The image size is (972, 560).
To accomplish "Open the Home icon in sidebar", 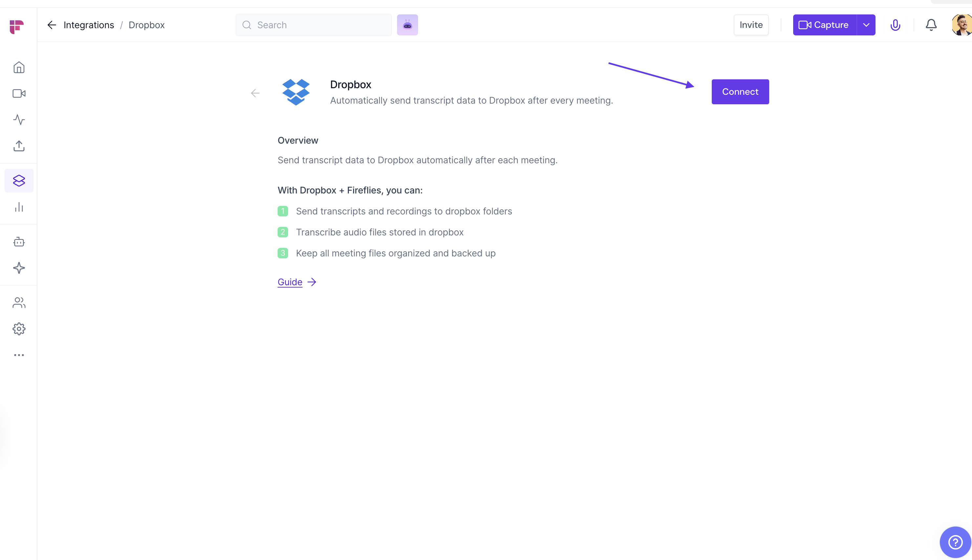I will [x=19, y=68].
